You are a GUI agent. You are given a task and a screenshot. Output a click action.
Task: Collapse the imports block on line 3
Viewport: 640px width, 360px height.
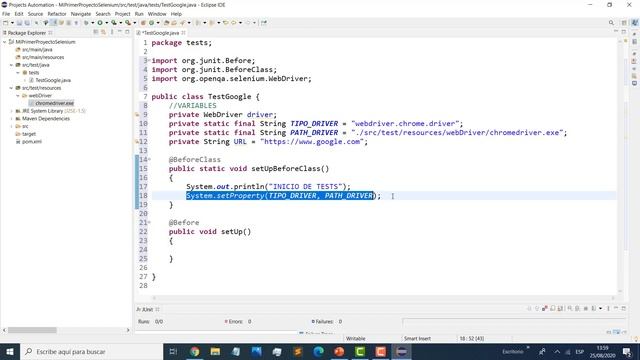click(149, 60)
